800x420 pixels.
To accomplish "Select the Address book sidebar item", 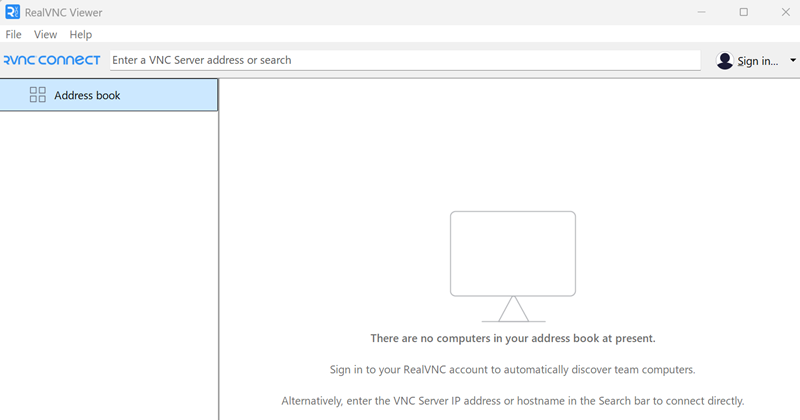I will click(x=109, y=95).
